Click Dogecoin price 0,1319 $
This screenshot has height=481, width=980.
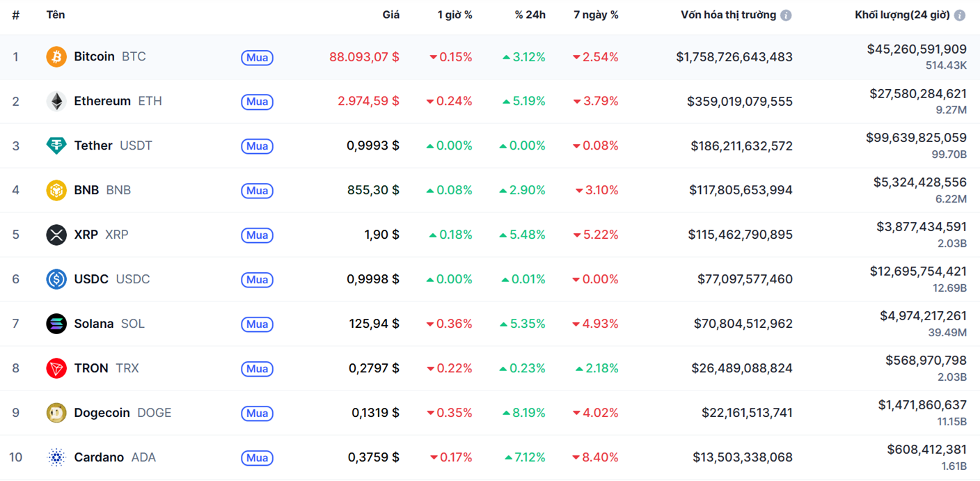pyautogui.click(x=375, y=413)
